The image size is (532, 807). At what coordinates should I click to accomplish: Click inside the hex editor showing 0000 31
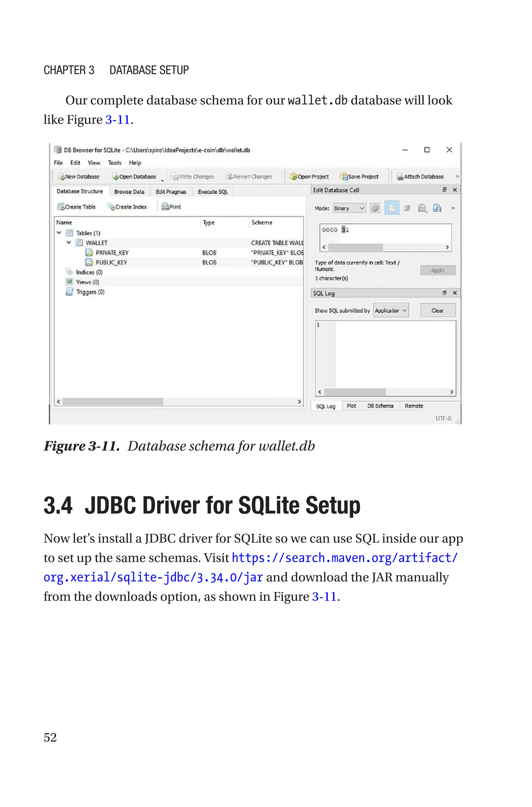click(x=385, y=233)
